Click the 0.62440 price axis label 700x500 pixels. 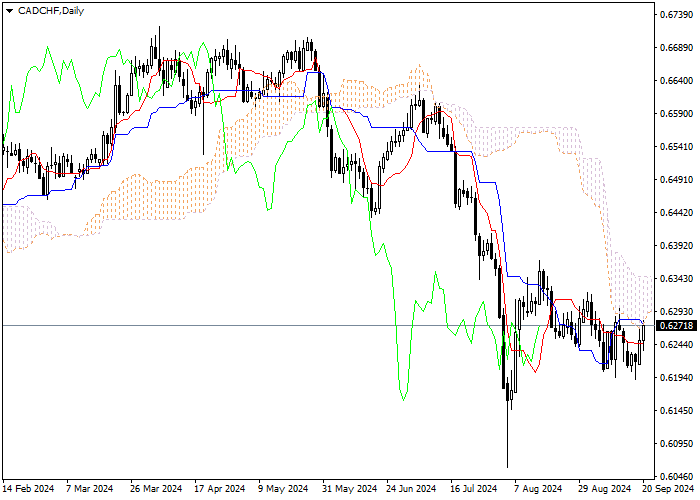(676, 345)
